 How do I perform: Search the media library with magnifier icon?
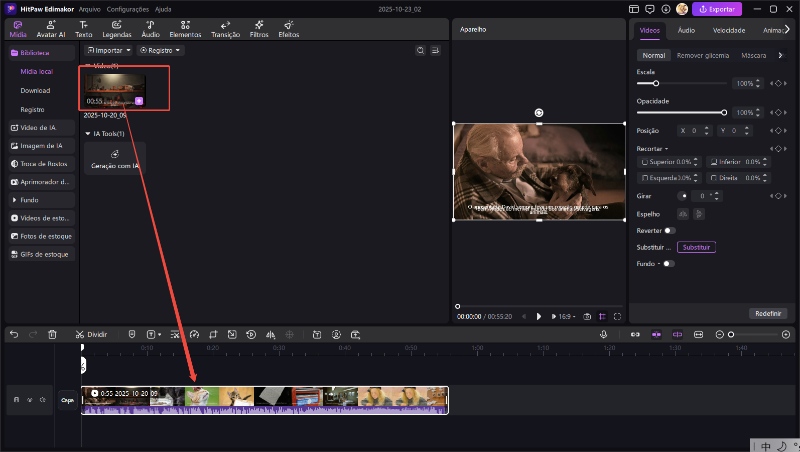point(420,49)
